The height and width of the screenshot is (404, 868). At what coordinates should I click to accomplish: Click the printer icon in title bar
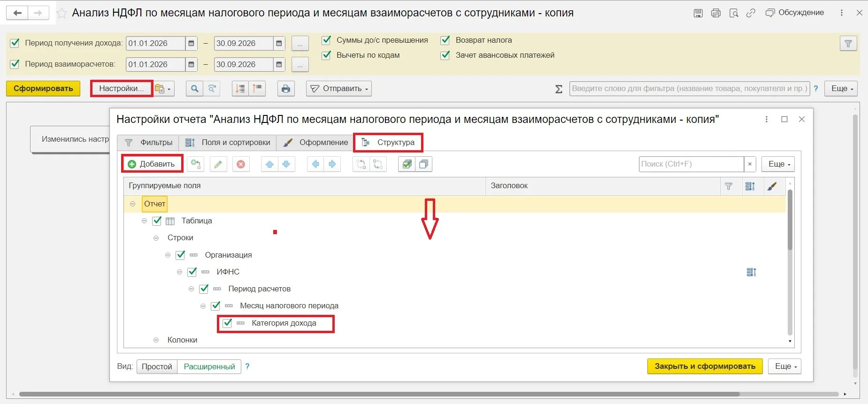tap(716, 13)
